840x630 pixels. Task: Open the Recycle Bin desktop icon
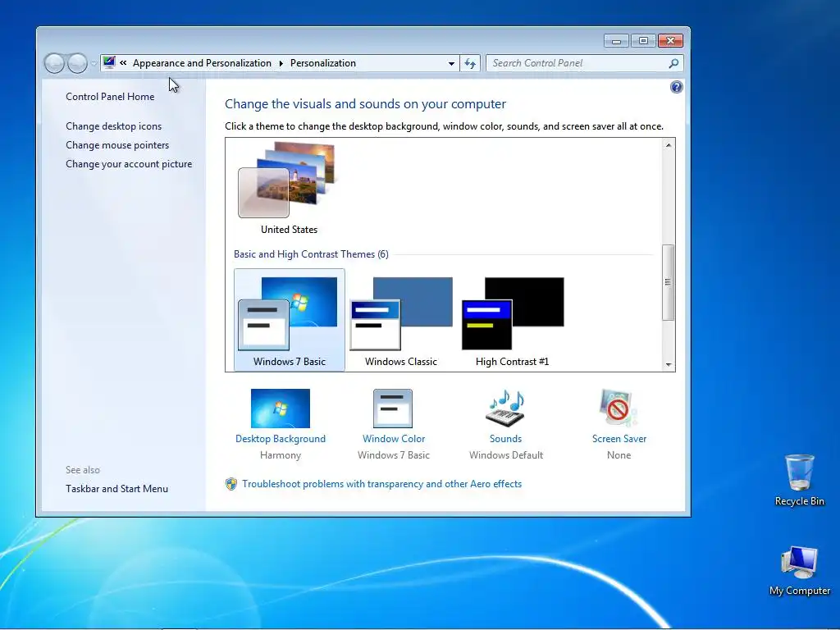point(799,480)
